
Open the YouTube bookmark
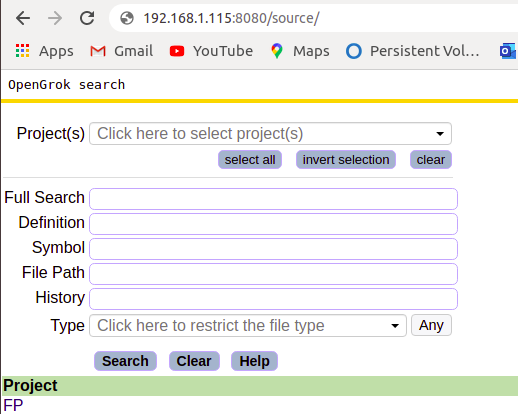[211, 51]
